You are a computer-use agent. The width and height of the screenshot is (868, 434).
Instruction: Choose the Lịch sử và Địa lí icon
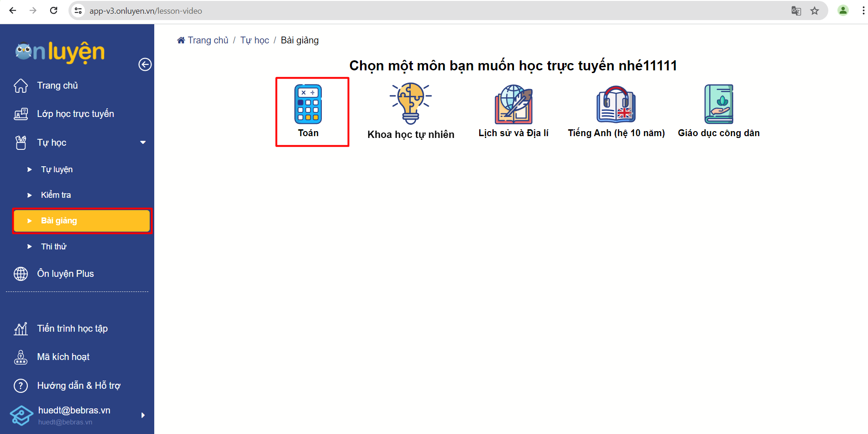coord(513,104)
